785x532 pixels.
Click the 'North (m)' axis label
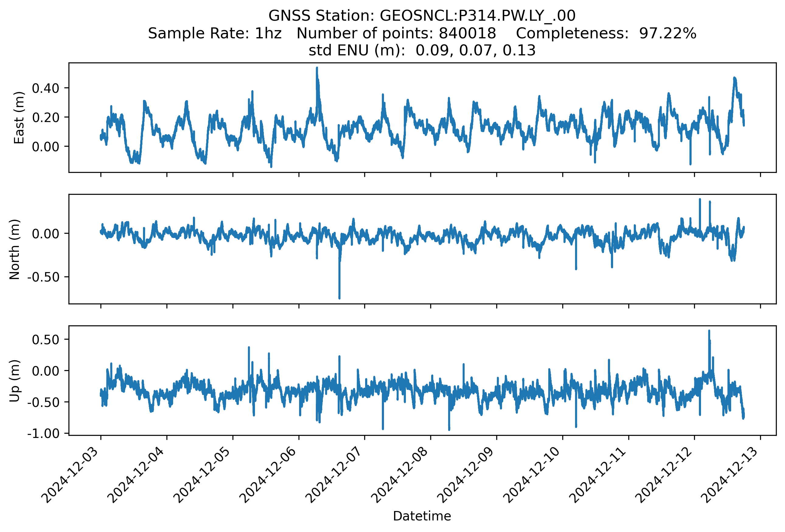pyautogui.click(x=15, y=249)
